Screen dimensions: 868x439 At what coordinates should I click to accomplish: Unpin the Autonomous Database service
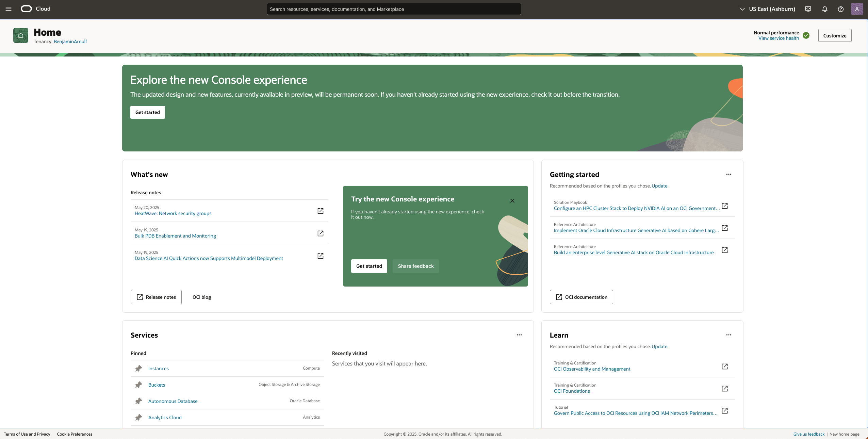coord(138,401)
